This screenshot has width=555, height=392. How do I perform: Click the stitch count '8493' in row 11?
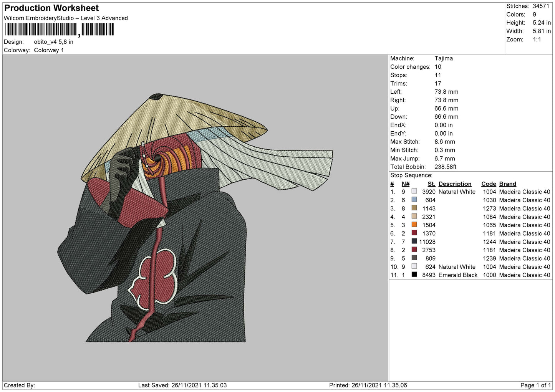[429, 275]
